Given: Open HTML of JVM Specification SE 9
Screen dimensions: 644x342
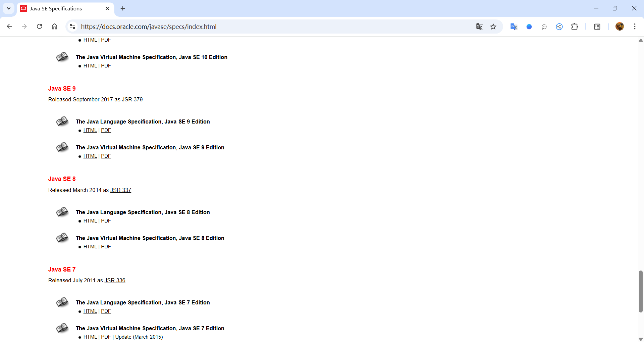Looking at the screenshot, I should 90,156.
